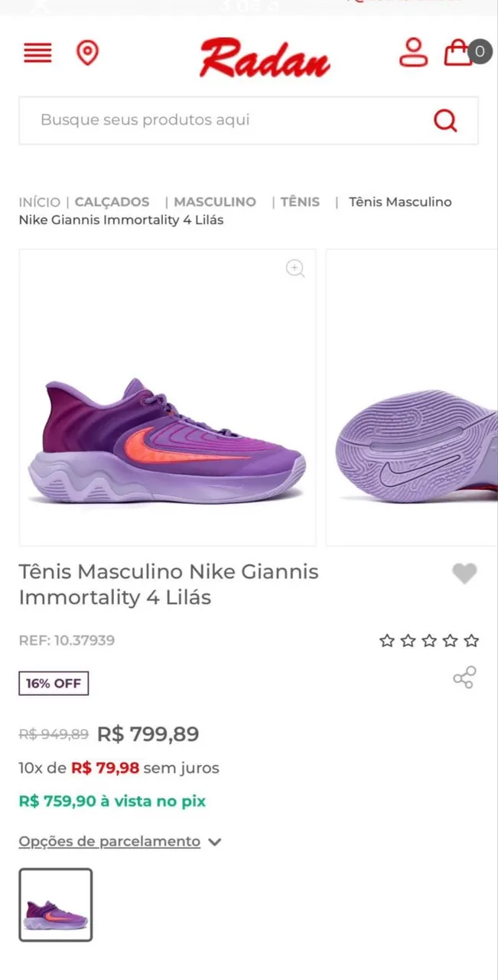Image resolution: width=498 pixels, height=980 pixels.
Task: Open the user account icon
Action: [x=413, y=52]
